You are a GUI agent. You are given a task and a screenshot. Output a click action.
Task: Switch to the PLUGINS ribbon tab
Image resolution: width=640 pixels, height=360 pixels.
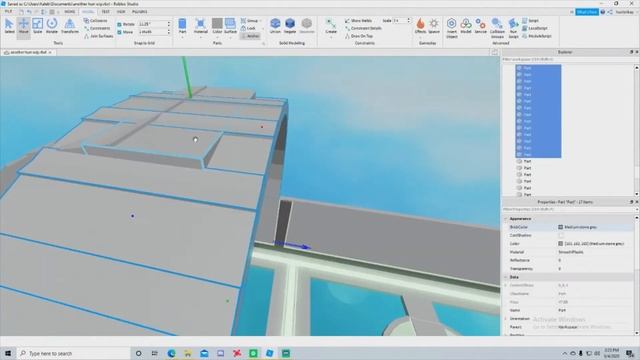[x=140, y=12]
